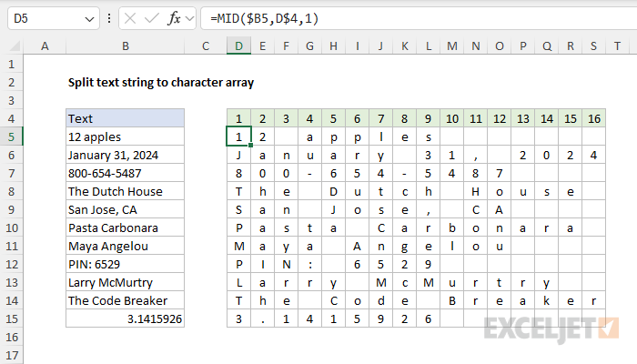Select the 'b' cell in Pasta Carbonara row

point(451,227)
